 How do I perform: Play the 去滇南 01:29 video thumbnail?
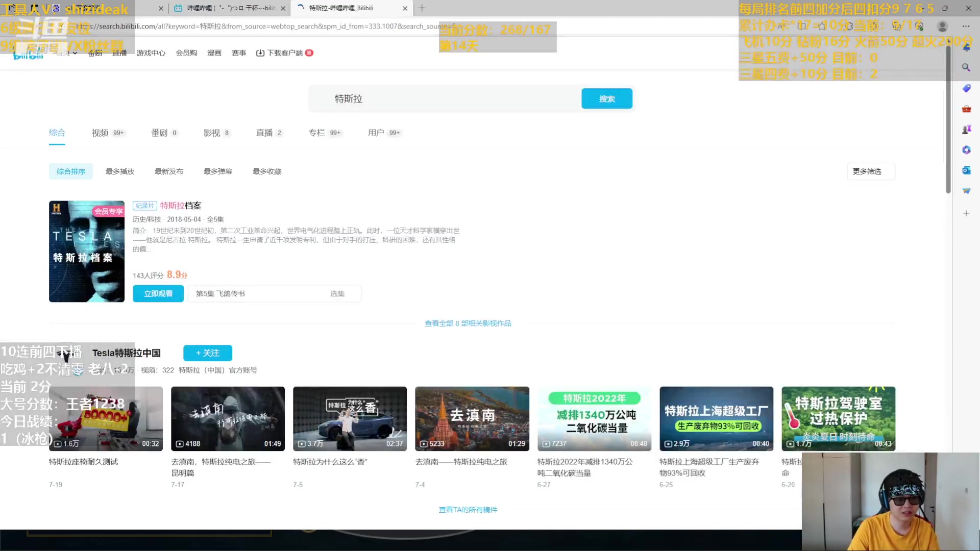pyautogui.click(x=472, y=419)
